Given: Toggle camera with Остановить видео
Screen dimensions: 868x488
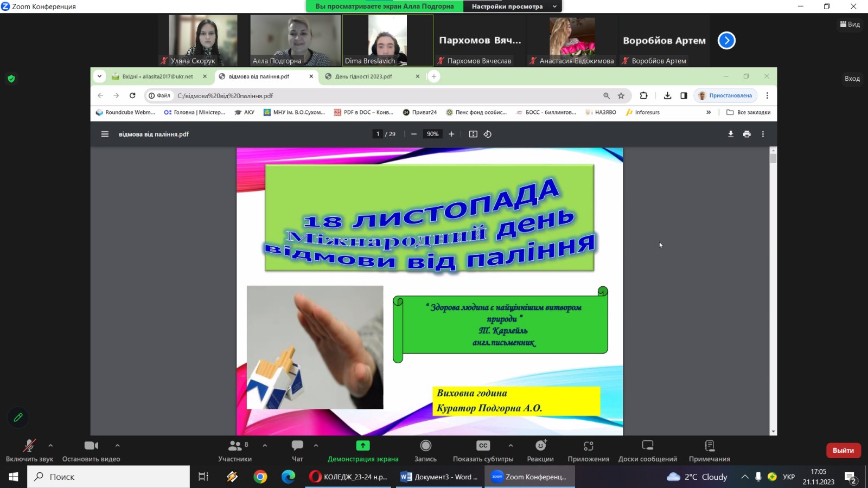Looking at the screenshot, I should [x=91, y=450].
